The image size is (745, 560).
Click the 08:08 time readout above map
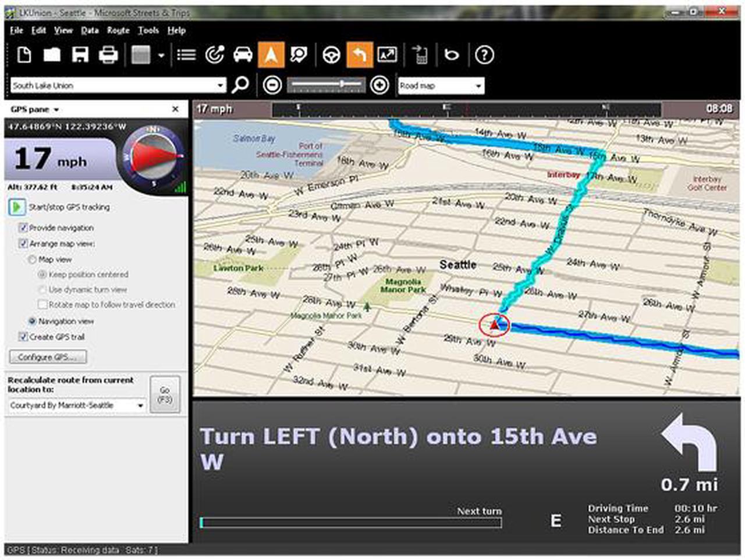(719, 109)
